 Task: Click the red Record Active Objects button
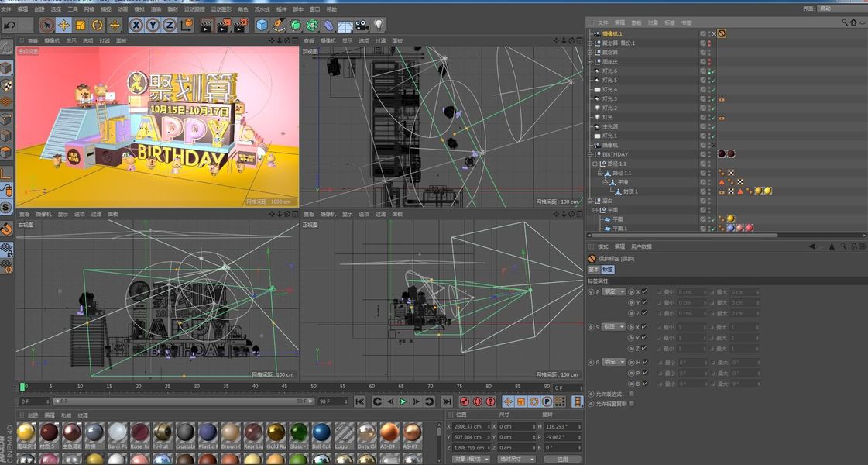pyautogui.click(x=465, y=401)
